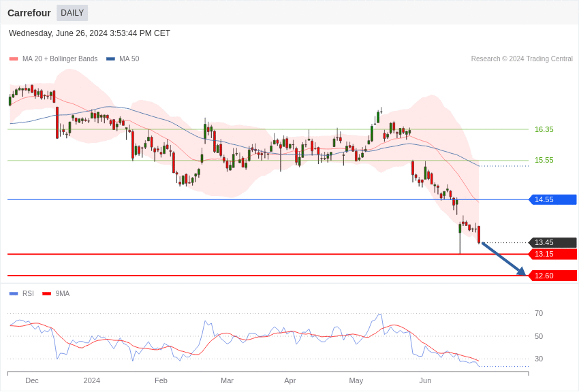Select the red 12.60 target level tag
The height and width of the screenshot is (392, 579).
click(553, 276)
